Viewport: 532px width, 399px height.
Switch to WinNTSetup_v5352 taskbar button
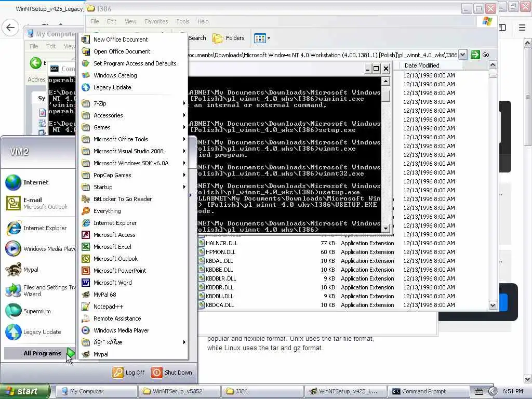179,392
